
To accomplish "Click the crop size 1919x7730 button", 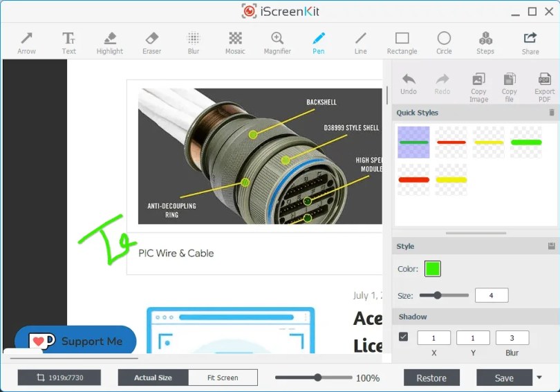I will click(x=59, y=377).
